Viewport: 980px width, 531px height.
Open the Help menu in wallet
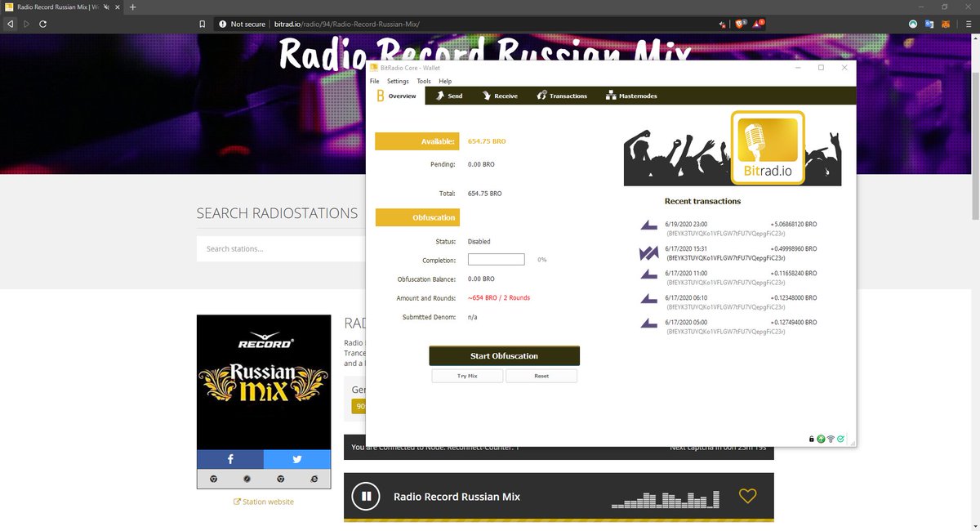click(x=445, y=82)
